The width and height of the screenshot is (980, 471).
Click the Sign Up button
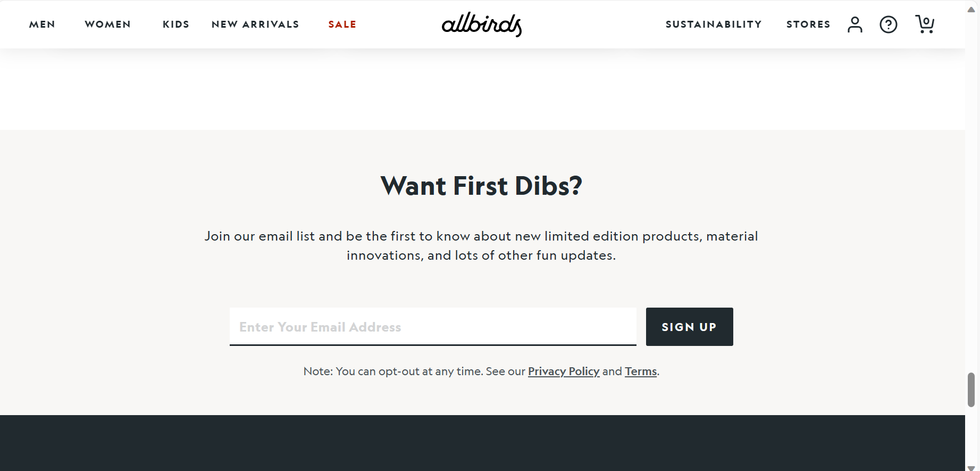pos(689,327)
